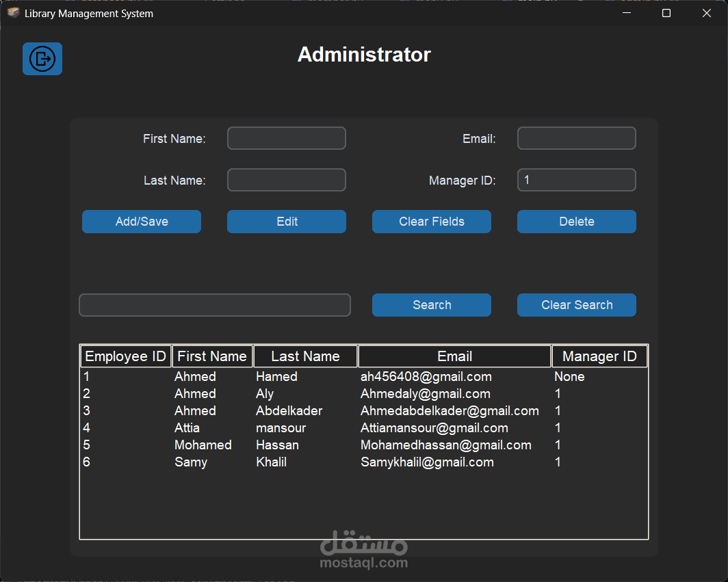Click Employee ID 4 cell
Viewport: 728px width, 582px height.
[x=86, y=428]
